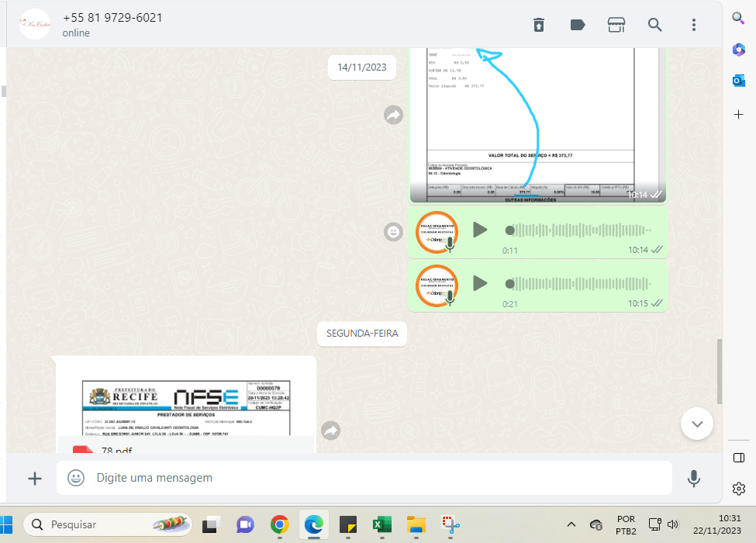Open contact info for +55 81 9729-6021
The image size is (756, 543).
click(112, 18)
